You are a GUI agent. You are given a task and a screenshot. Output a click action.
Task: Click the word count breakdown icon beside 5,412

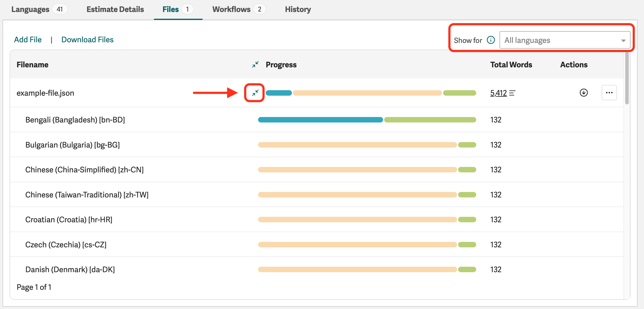tap(512, 93)
